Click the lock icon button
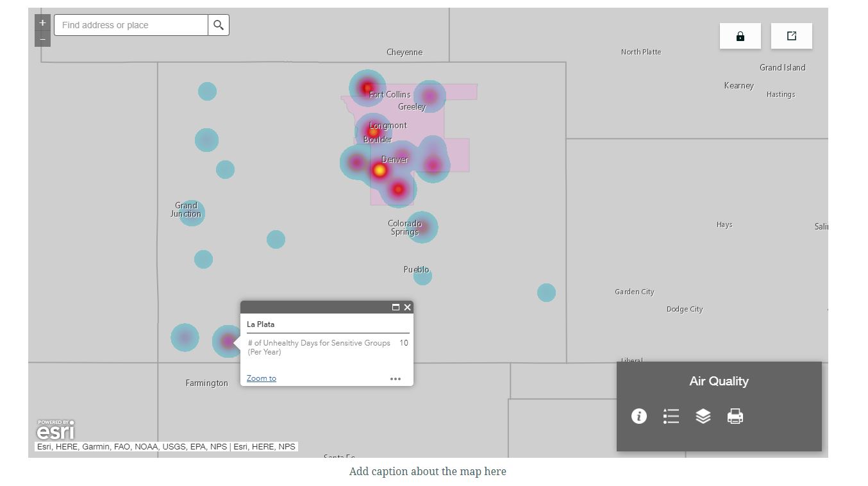The width and height of the screenshot is (868, 486). (740, 36)
